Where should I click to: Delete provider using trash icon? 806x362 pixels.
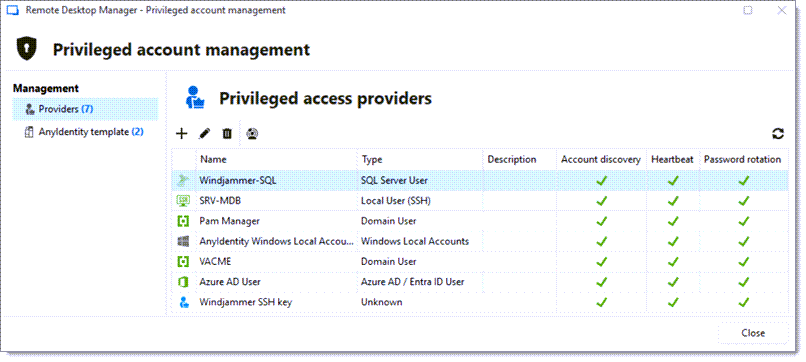tap(227, 134)
